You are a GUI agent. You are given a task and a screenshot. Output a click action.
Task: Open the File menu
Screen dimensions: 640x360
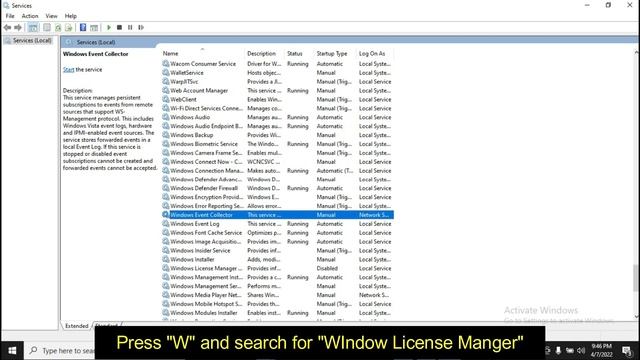(x=10, y=16)
